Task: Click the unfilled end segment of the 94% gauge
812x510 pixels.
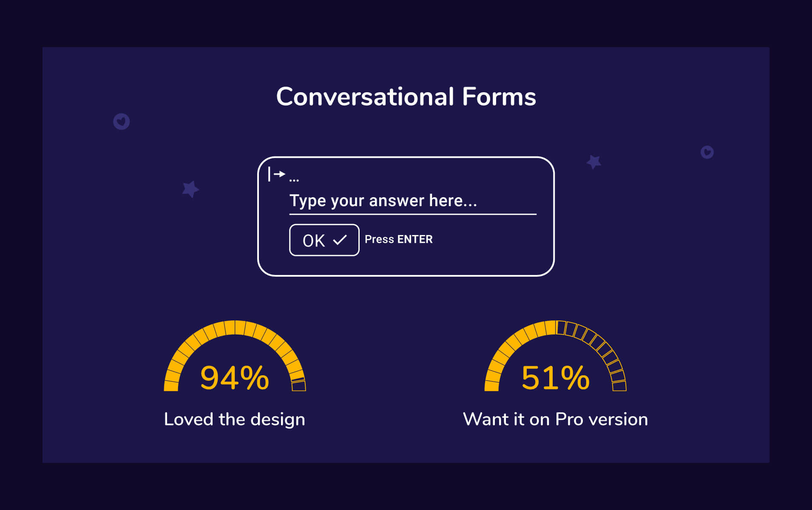Action: click(x=298, y=386)
